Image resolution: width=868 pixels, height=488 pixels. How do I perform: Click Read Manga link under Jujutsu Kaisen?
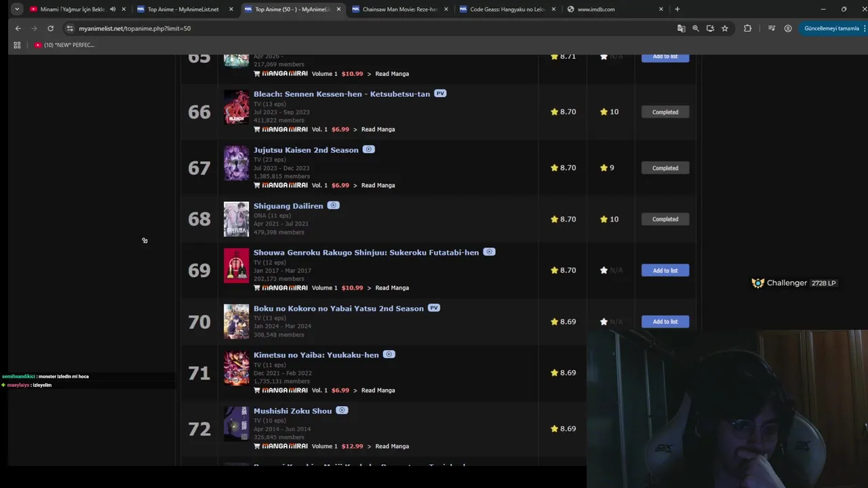pyautogui.click(x=378, y=186)
